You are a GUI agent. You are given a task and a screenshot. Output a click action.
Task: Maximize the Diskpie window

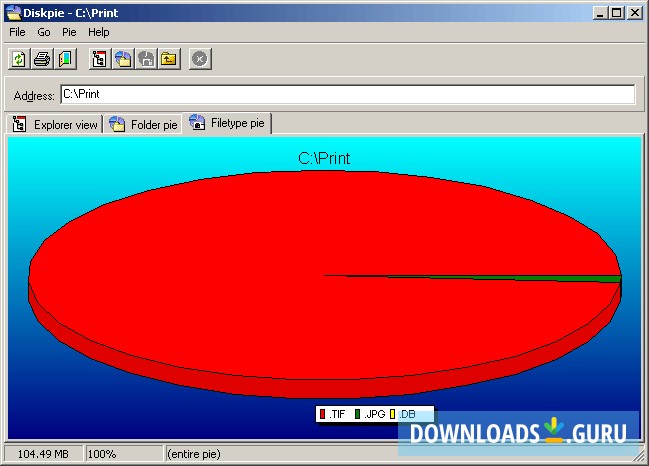[616, 13]
